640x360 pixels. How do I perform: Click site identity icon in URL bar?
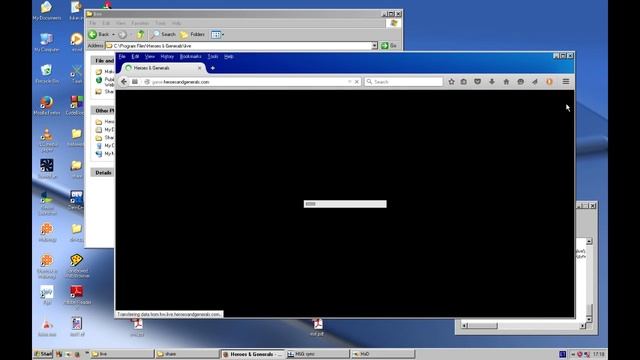tap(147, 82)
